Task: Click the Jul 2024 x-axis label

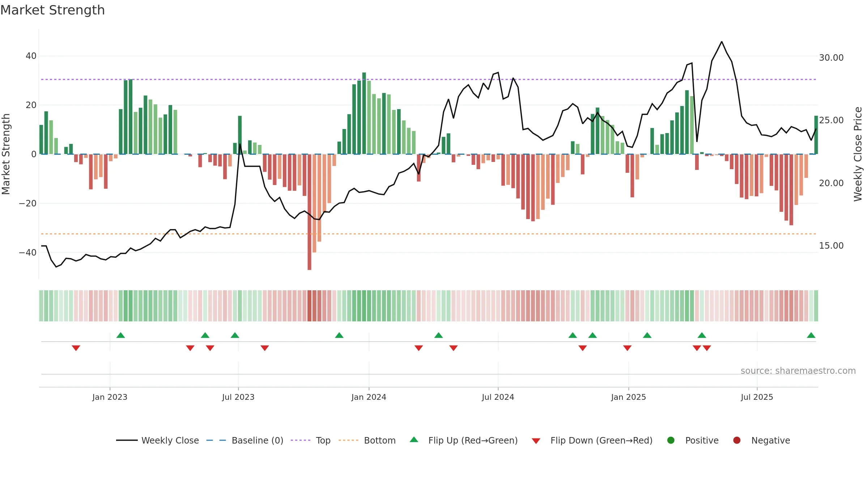Action: click(498, 397)
